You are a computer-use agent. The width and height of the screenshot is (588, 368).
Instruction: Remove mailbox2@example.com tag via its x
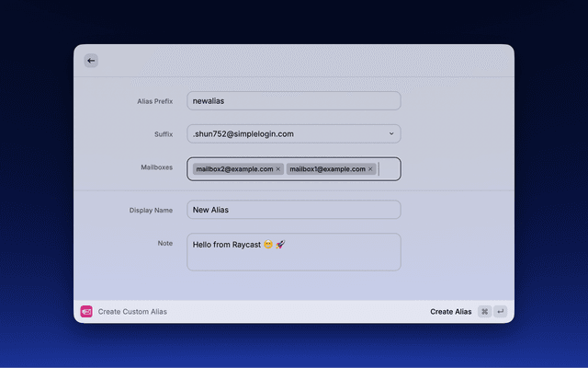click(x=278, y=169)
